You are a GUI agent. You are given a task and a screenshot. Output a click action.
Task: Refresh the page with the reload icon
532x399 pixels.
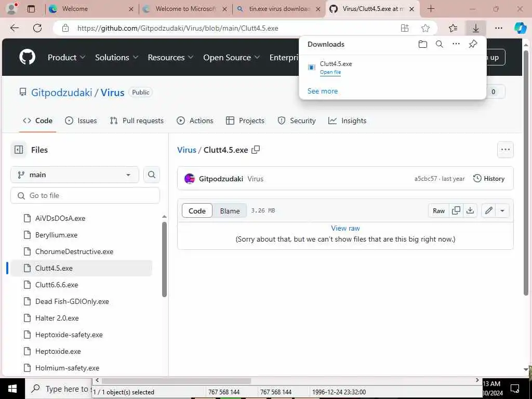pyautogui.click(x=37, y=28)
